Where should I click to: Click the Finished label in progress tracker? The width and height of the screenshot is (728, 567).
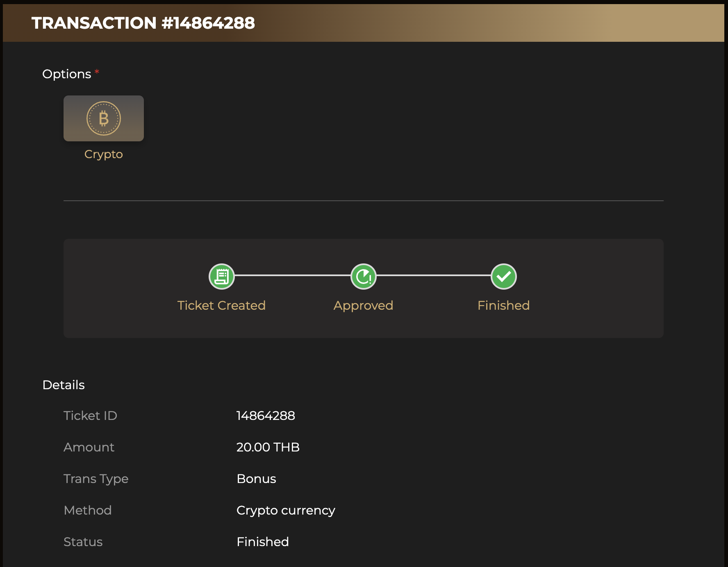tap(503, 306)
